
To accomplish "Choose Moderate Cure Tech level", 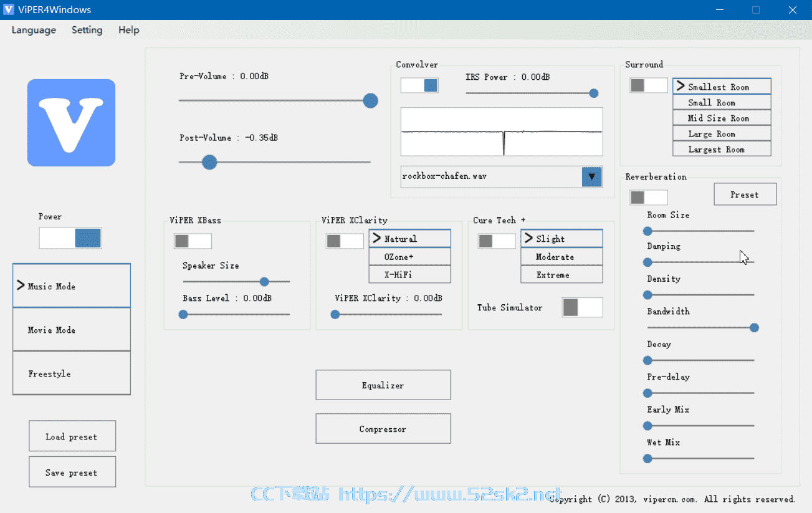I will pos(561,256).
